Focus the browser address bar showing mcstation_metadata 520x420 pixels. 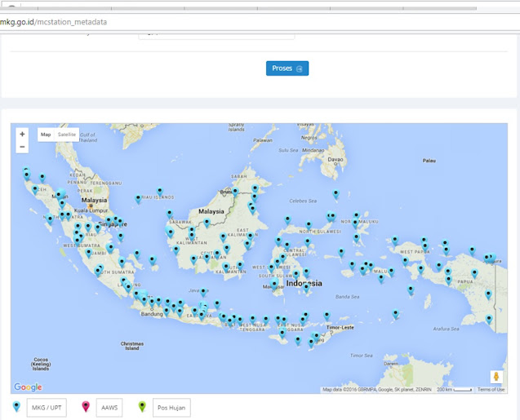[x=260, y=22]
